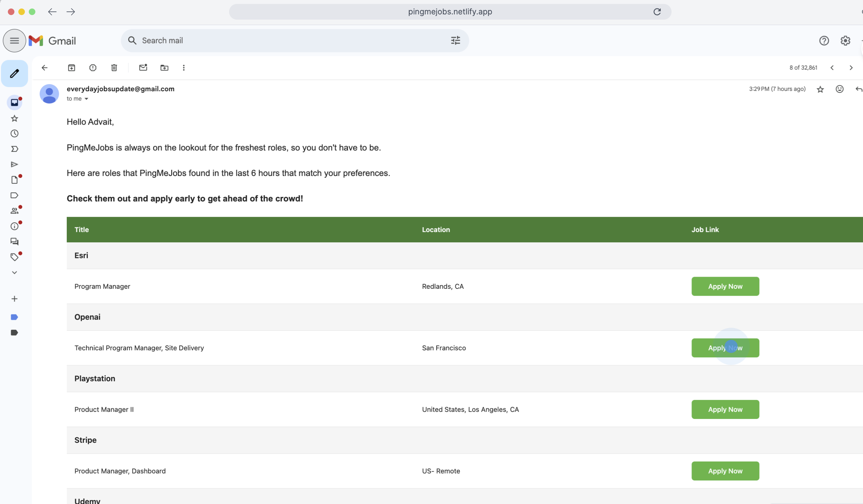
Task: Apply Now for Playstation Product Manager II
Action: click(x=725, y=409)
